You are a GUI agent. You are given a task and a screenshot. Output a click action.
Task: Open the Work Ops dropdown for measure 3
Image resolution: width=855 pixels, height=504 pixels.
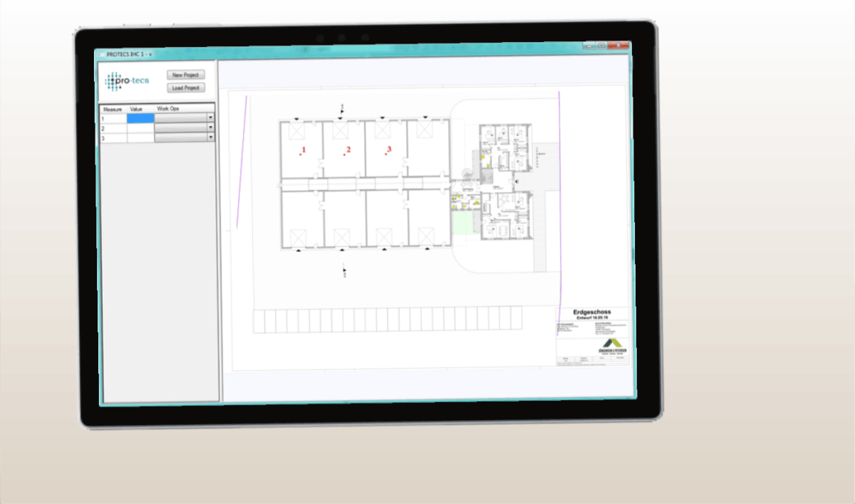click(211, 137)
